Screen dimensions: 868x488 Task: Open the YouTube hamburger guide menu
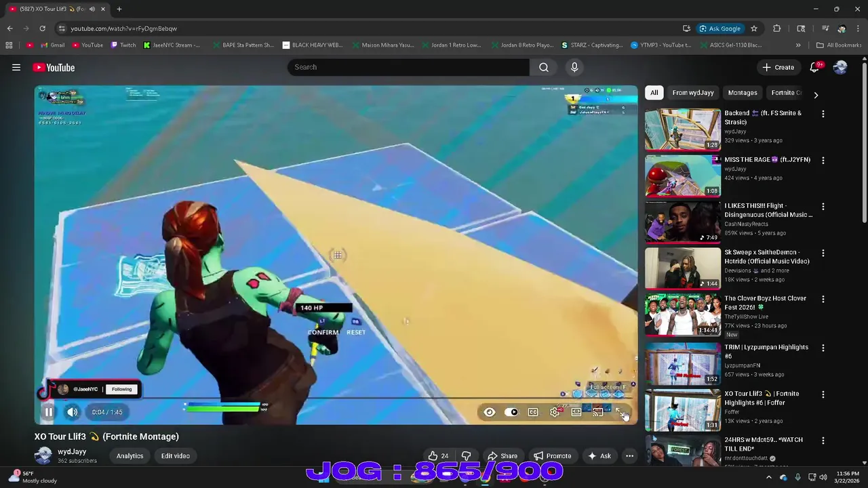[16, 67]
